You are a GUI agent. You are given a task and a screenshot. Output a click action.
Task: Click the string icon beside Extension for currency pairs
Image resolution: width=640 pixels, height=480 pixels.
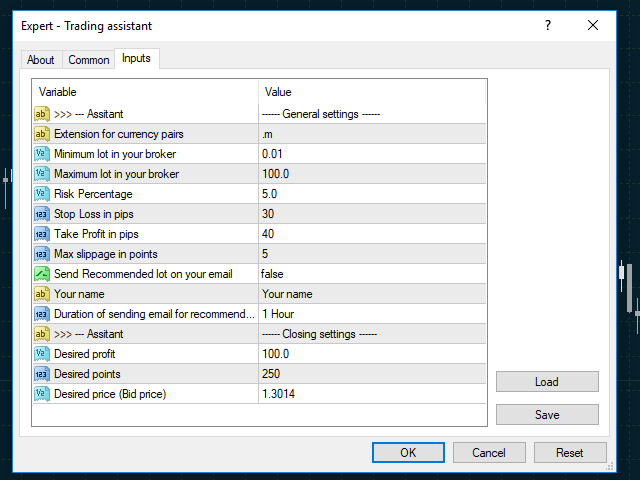[x=42, y=134]
